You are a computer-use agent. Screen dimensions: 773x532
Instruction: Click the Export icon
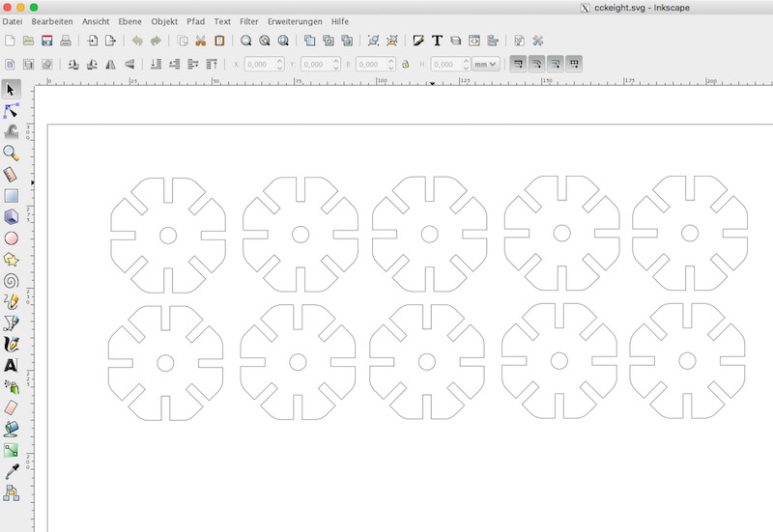110,41
